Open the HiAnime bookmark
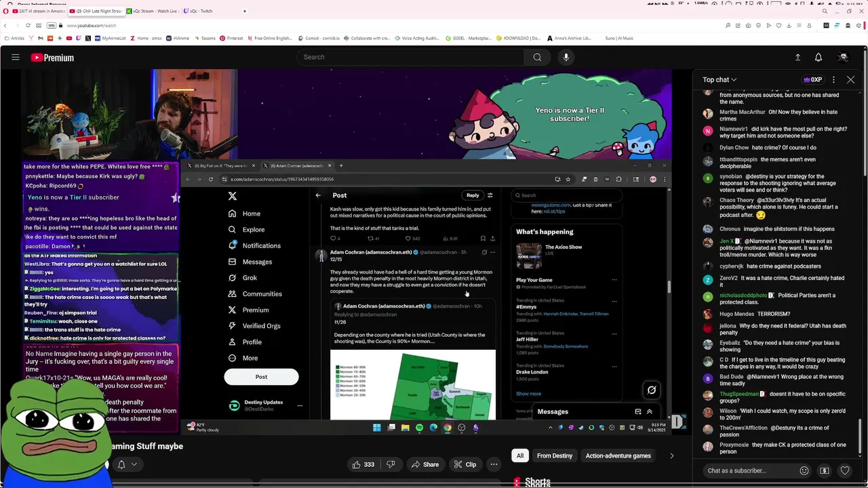The image size is (868, 488). click(x=178, y=38)
